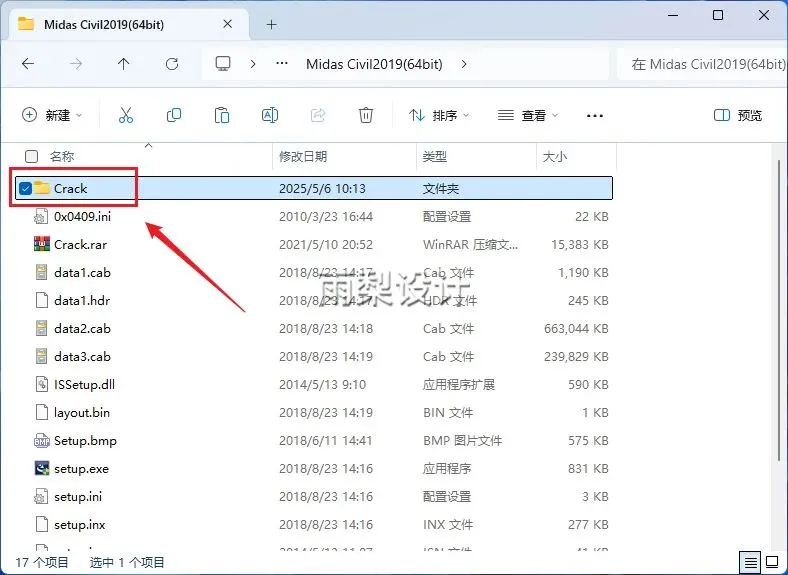Select the setup.inx file name
This screenshot has width=788, height=575.
coord(79,525)
